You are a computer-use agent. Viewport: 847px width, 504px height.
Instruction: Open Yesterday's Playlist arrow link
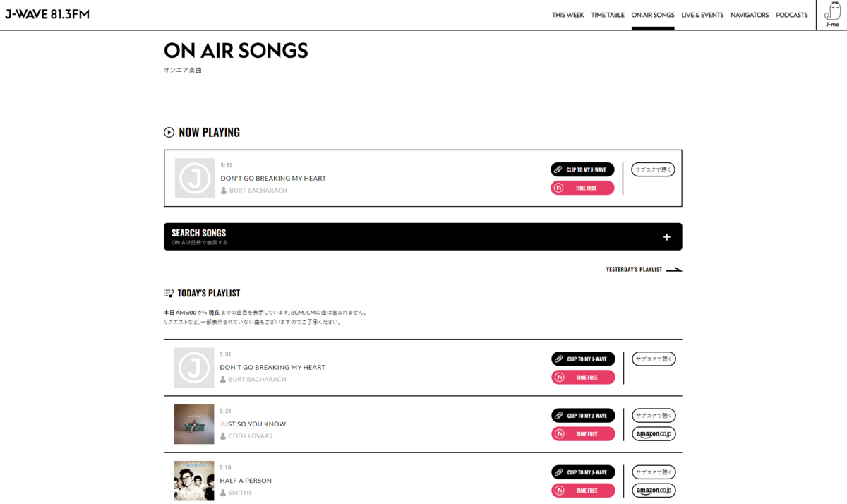[x=644, y=269]
